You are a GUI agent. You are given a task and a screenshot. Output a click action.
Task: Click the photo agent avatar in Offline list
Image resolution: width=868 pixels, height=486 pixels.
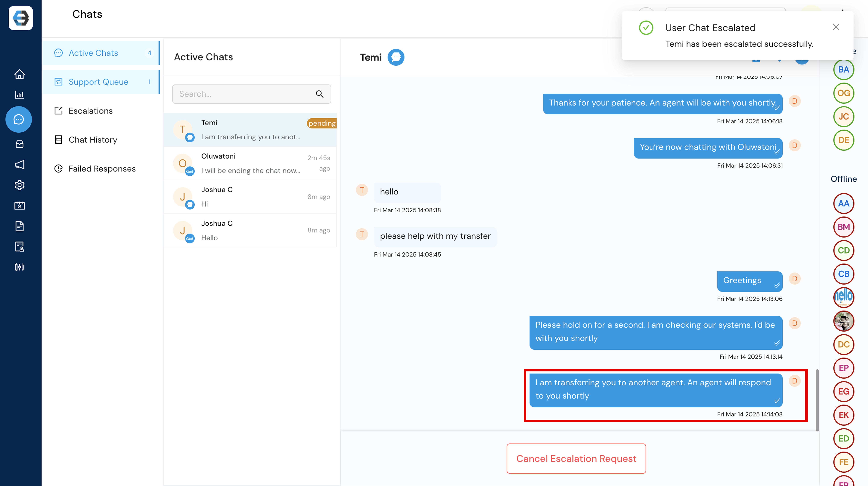tap(843, 321)
